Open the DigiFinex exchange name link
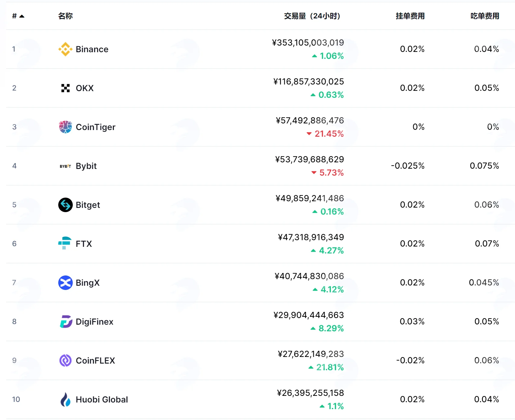The height and width of the screenshot is (420, 515). (94, 322)
